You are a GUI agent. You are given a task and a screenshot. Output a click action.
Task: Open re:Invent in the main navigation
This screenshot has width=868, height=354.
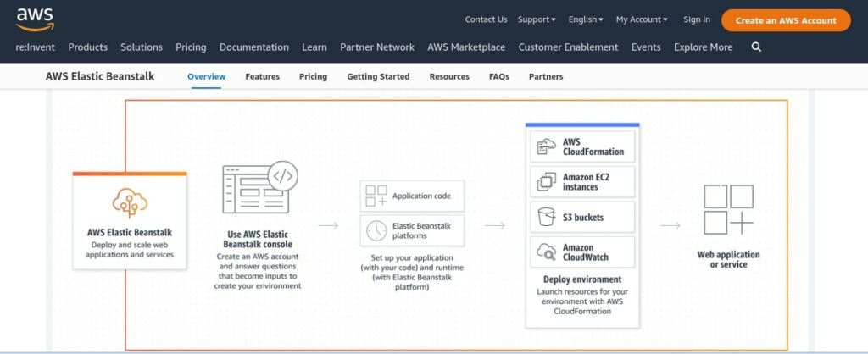pyautogui.click(x=36, y=47)
